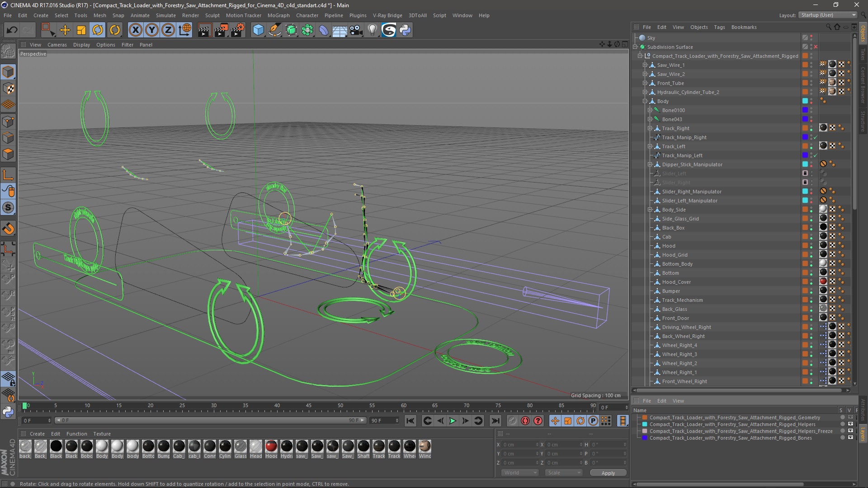Toggle Subdivision Surface enable checkmark
Viewport: 868px width, 488px height.
[816, 47]
